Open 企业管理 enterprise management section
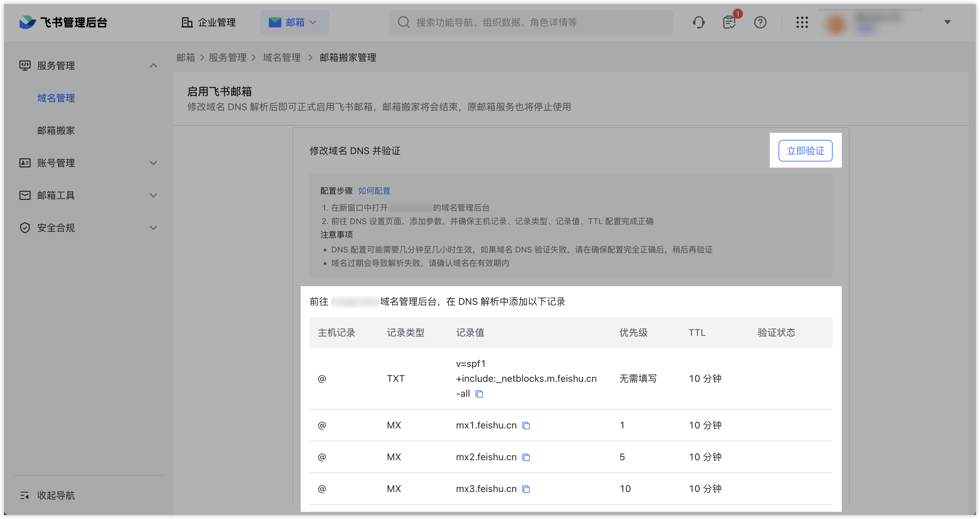Image resolution: width=980 pixels, height=519 pixels. pyautogui.click(x=208, y=22)
